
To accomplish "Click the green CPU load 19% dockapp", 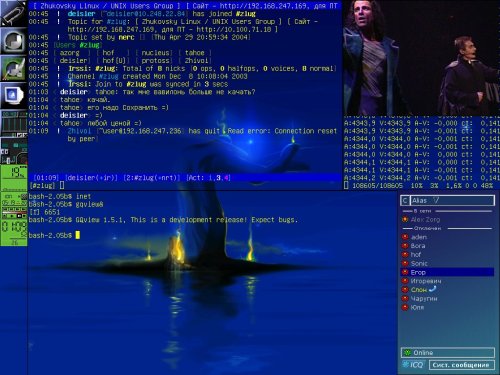I will [13, 178].
